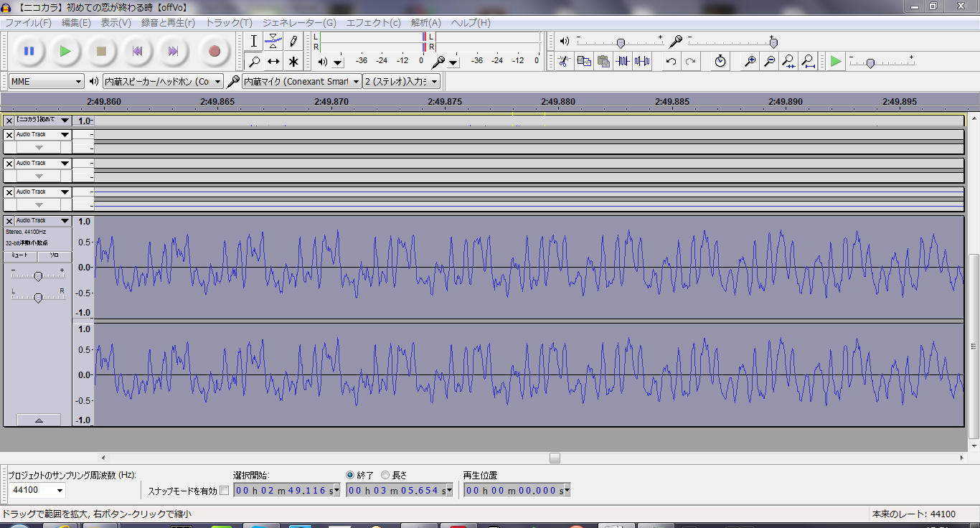Select the pencil Draw tool
This screenshot has height=528, width=980.
coord(293,41)
